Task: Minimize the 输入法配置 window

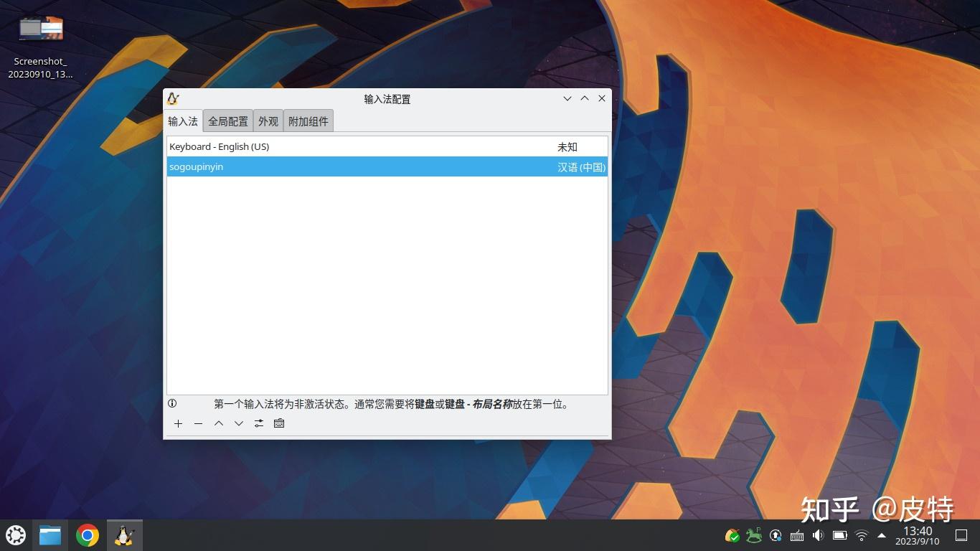Action: [x=567, y=98]
